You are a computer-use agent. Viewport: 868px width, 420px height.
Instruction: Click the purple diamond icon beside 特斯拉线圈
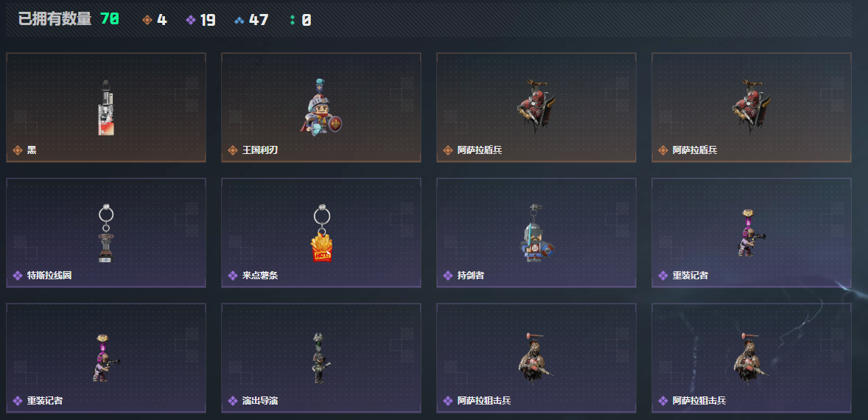click(18, 276)
